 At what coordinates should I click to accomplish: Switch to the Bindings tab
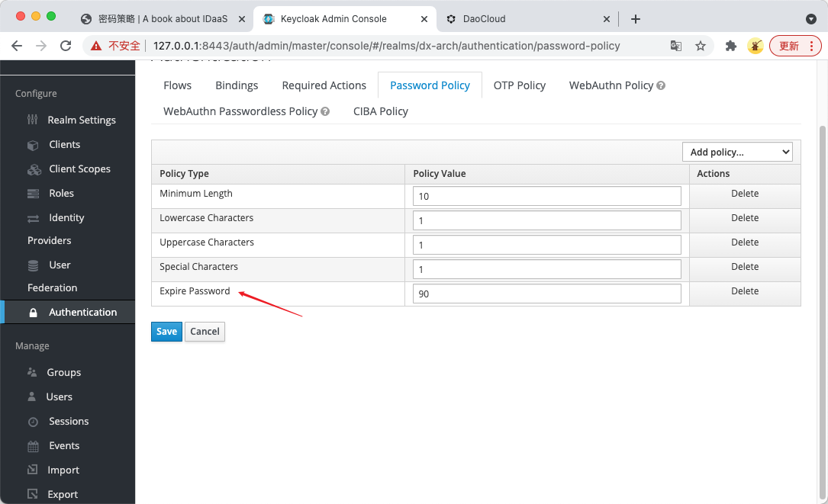point(237,85)
